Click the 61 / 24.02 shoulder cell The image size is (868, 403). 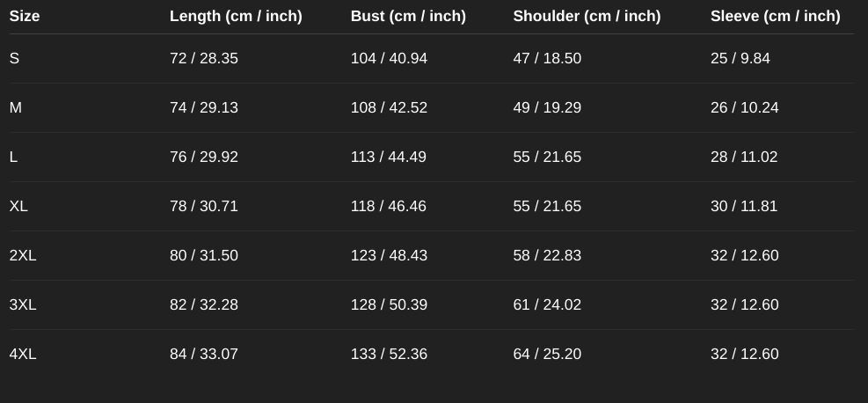point(547,304)
